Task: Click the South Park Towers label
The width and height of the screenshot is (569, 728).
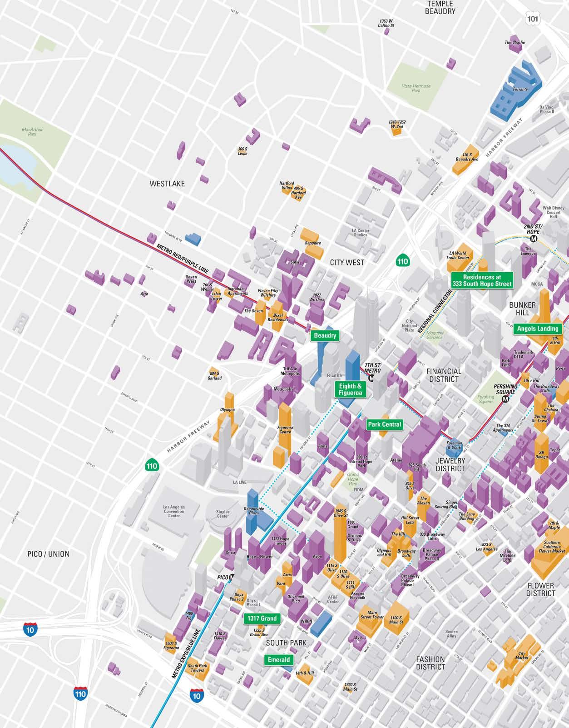Action: pyautogui.click(x=198, y=668)
